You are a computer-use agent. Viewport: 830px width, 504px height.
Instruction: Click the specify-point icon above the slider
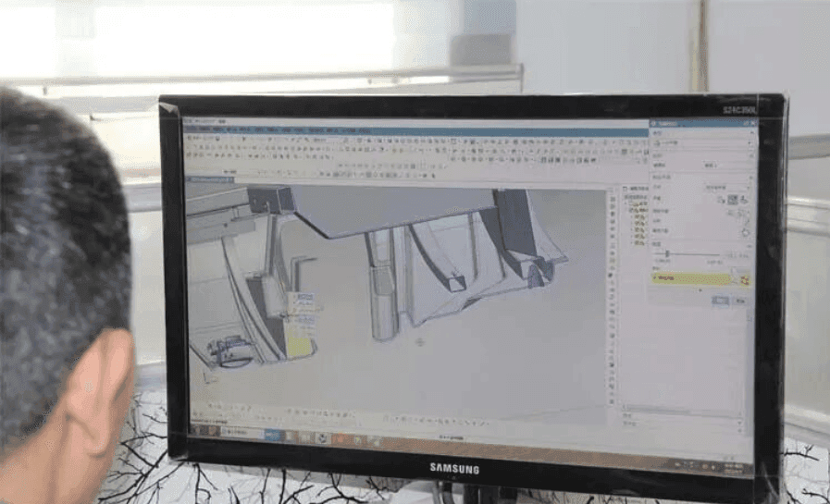pos(745,232)
